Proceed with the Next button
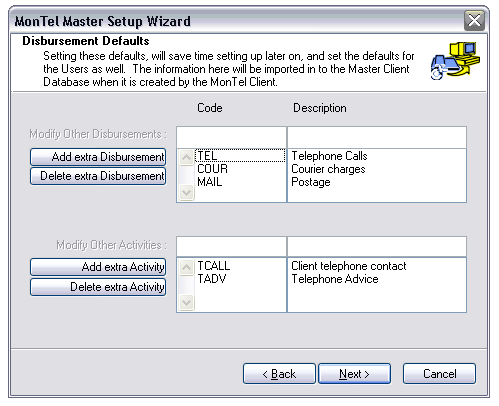 point(354,374)
